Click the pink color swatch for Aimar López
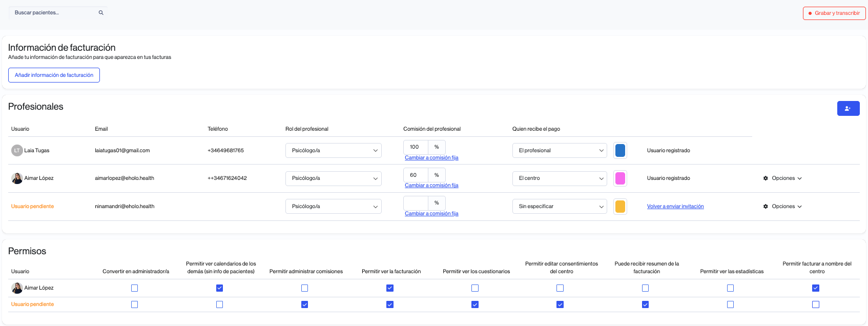This screenshot has height=326, width=868. click(620, 178)
